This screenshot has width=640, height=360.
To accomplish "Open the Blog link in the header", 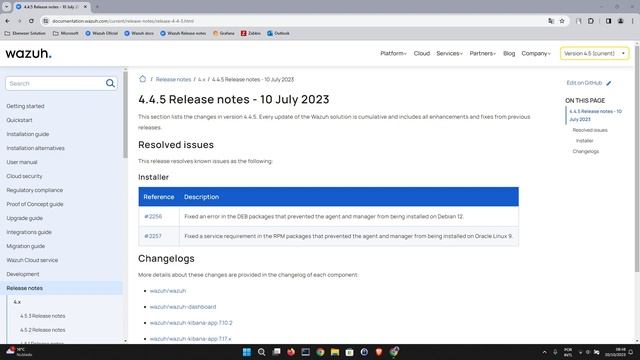I will pyautogui.click(x=509, y=53).
